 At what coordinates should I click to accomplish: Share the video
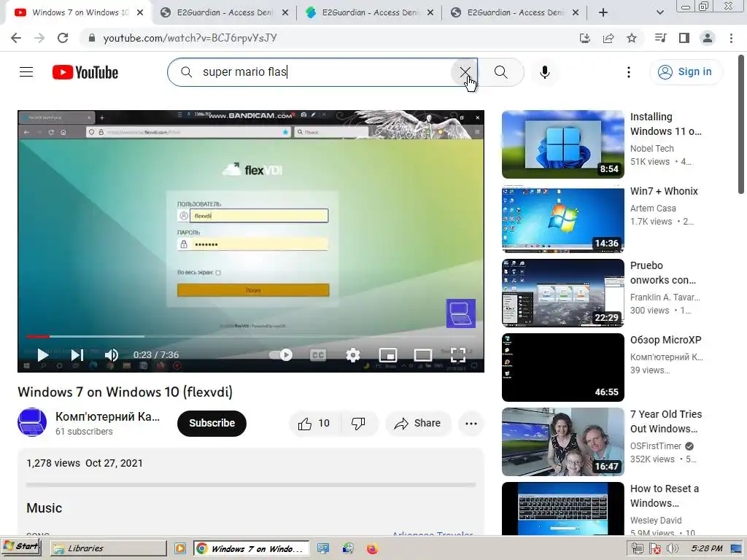click(418, 424)
